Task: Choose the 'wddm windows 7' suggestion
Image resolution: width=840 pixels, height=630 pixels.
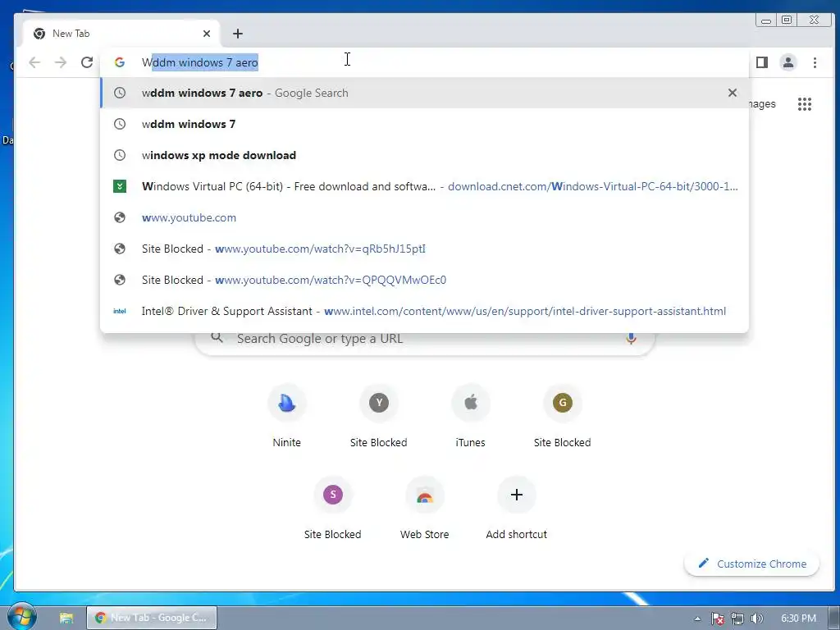Action: coord(424,124)
